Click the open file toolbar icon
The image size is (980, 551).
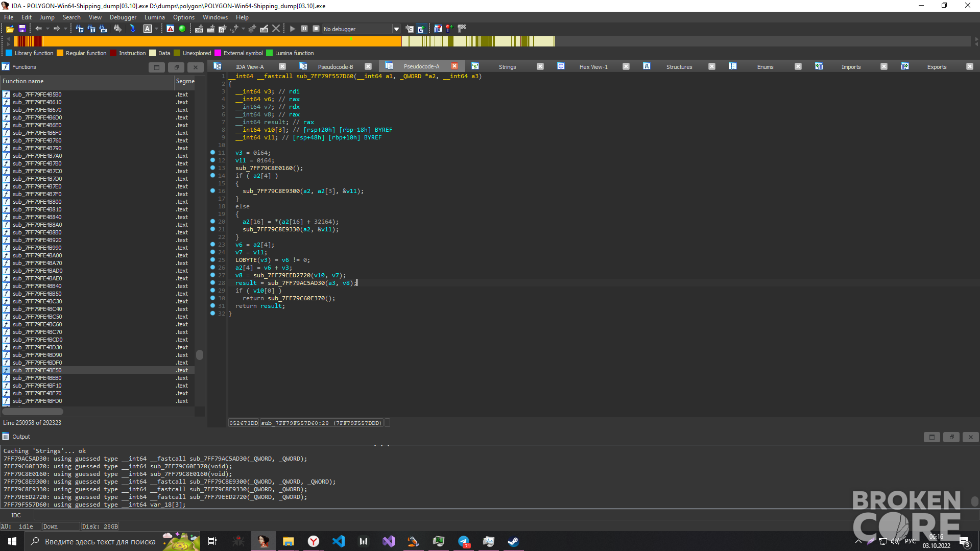tap(10, 29)
